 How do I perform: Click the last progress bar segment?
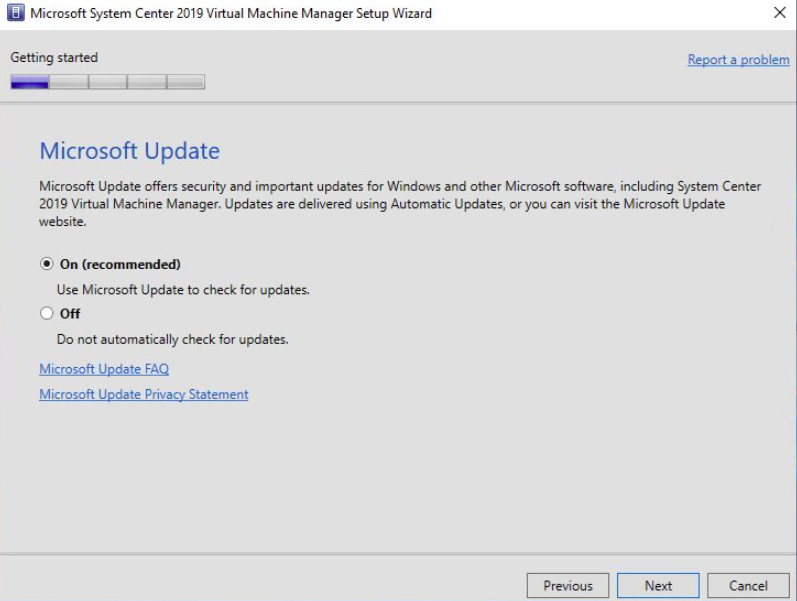coord(186,82)
